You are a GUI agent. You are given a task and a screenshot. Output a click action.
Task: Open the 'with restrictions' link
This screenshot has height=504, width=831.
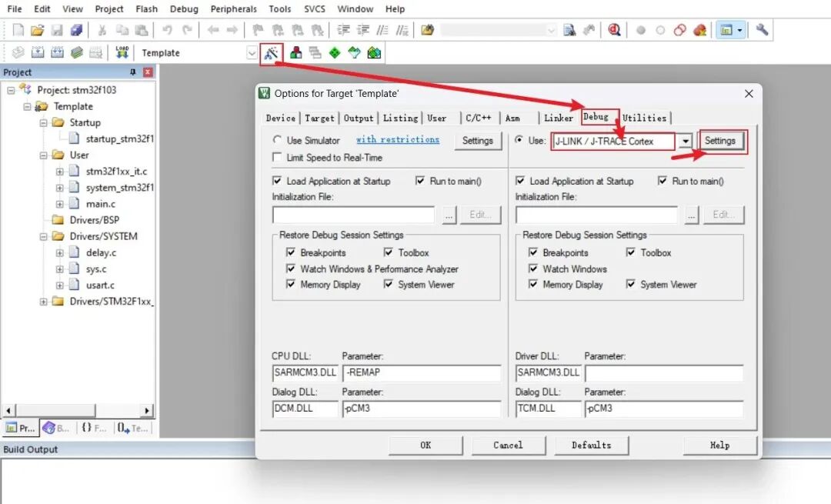(397, 140)
